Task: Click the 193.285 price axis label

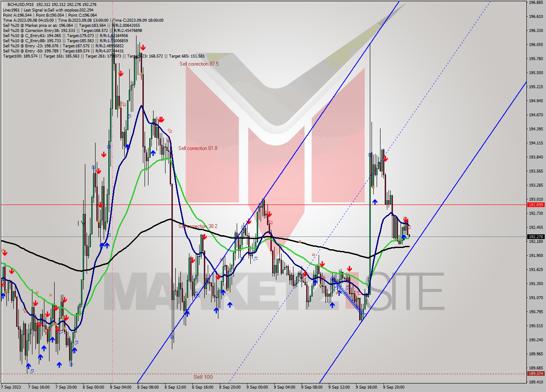Action: (535, 185)
